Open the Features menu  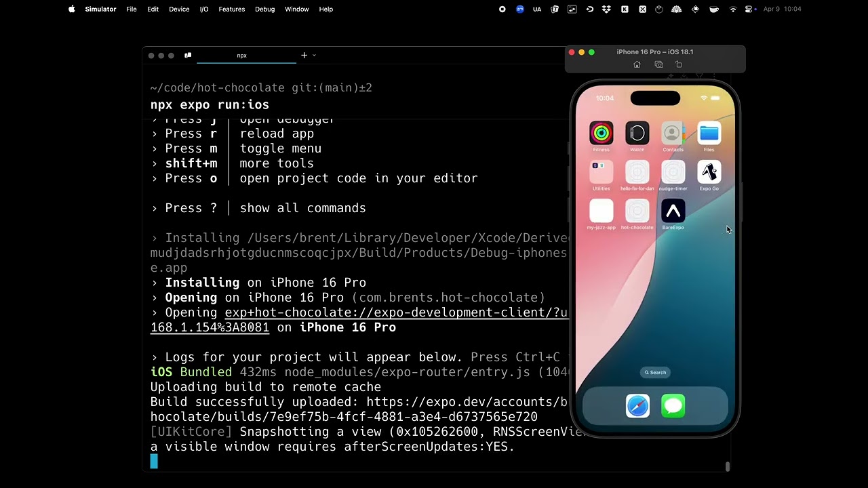click(231, 9)
